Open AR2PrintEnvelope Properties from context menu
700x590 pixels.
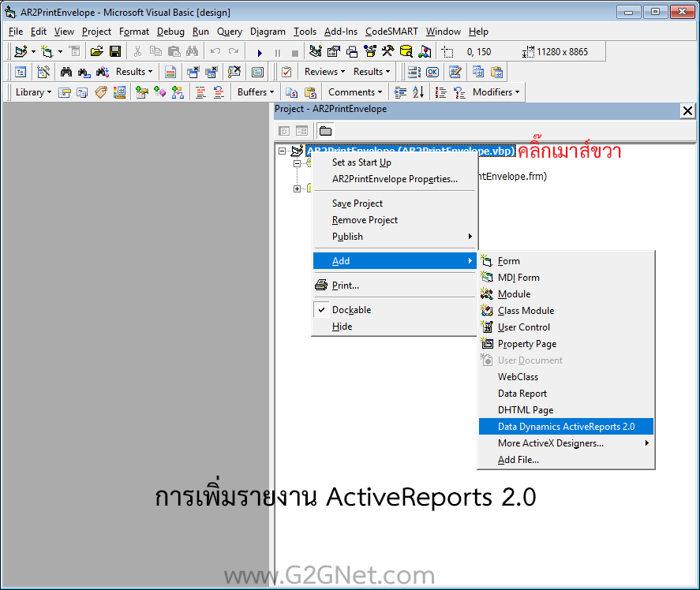click(x=395, y=179)
